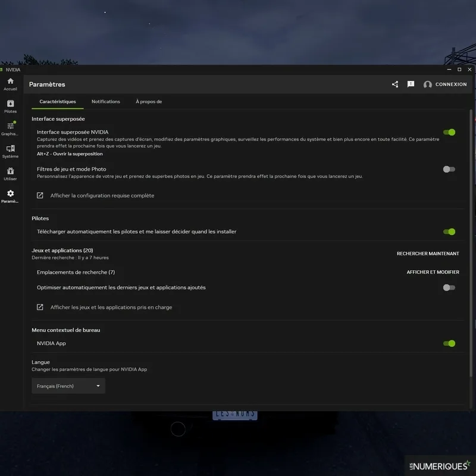Click the Pilotes section heading in settings

point(40,218)
